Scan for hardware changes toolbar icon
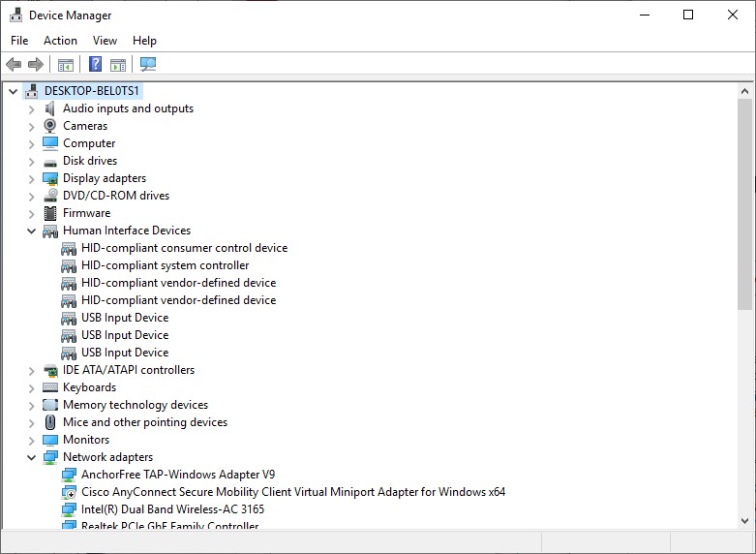The height and width of the screenshot is (554, 756). point(148,64)
